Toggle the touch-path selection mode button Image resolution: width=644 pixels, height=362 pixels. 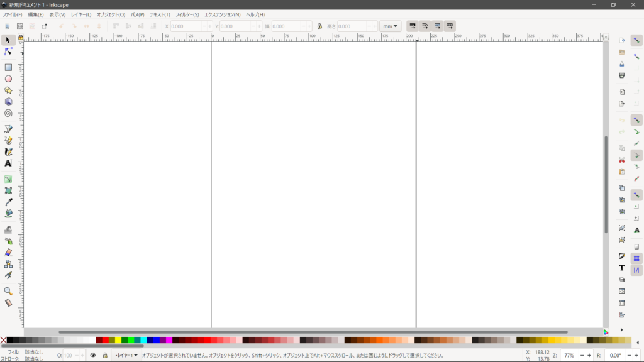pos(45,26)
